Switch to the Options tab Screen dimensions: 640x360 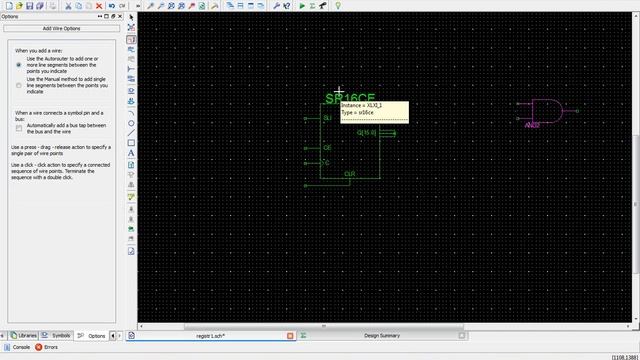(92, 336)
